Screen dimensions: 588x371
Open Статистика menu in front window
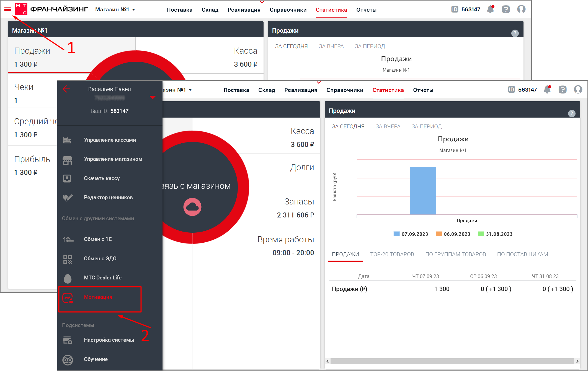click(388, 90)
